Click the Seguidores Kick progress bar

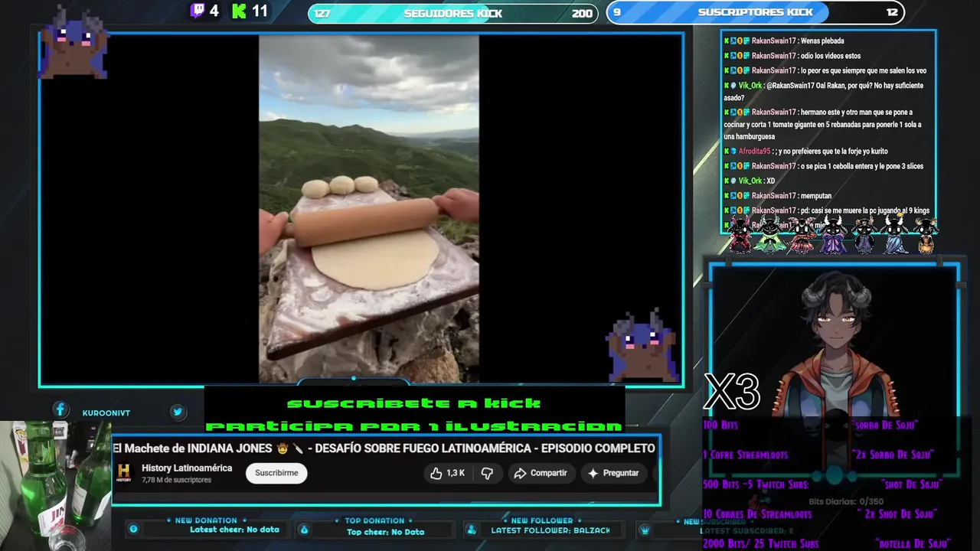[452, 13]
